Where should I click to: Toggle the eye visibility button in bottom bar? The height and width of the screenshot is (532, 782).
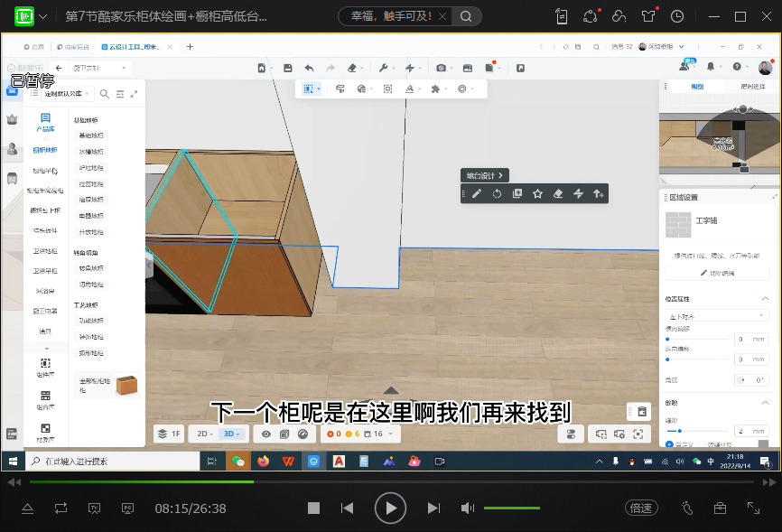click(265, 434)
